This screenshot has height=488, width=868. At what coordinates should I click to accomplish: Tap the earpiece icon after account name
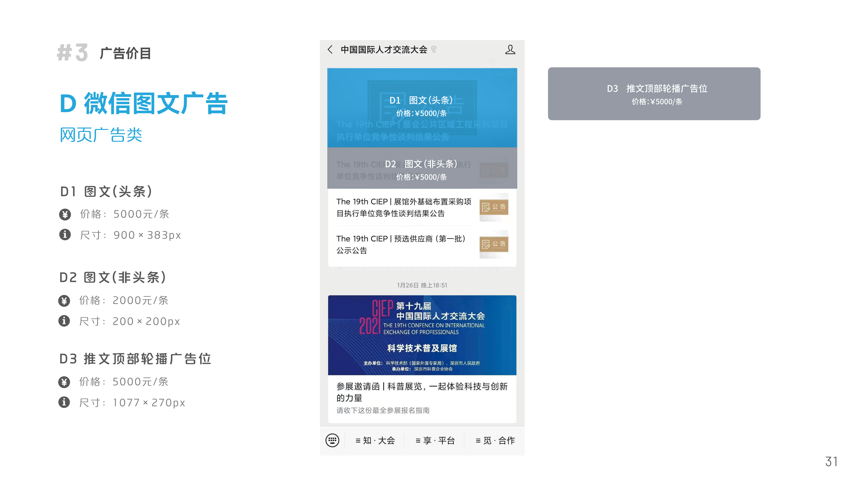(x=434, y=49)
